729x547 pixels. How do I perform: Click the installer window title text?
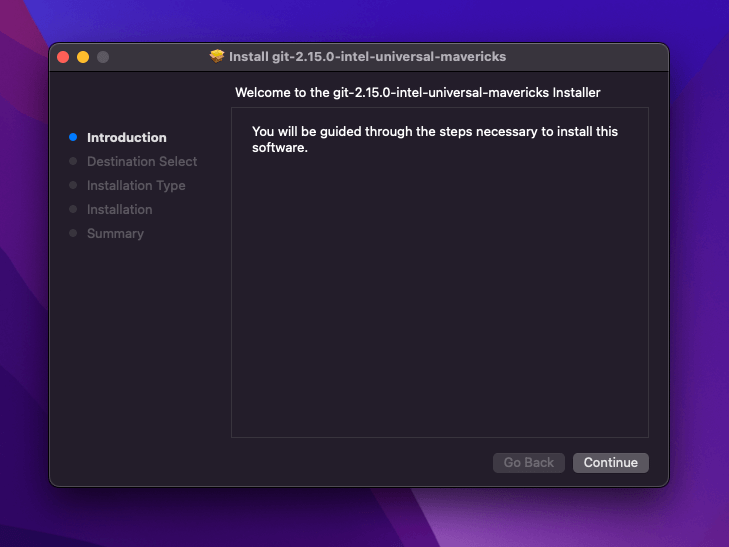tap(367, 57)
